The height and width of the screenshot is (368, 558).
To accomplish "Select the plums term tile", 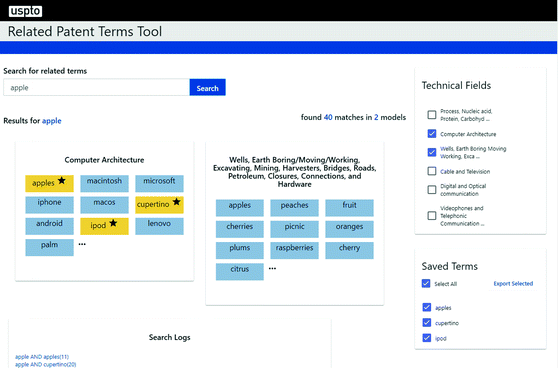I will (x=240, y=251).
